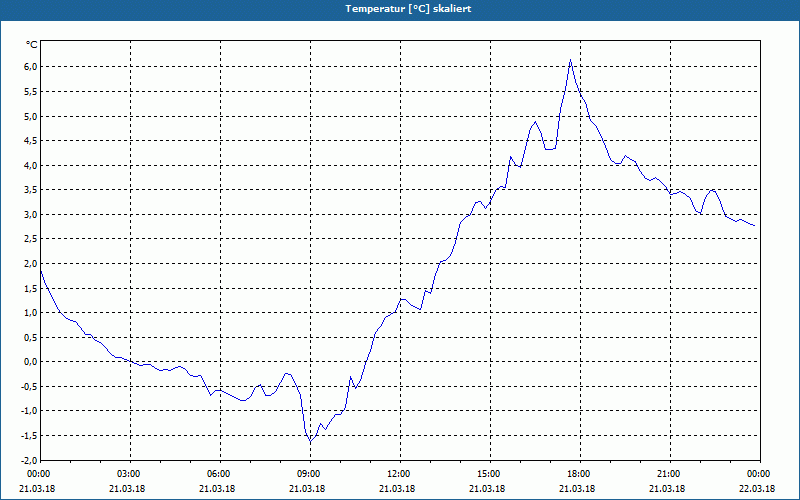Select the -1,5 y-axis value
The width and height of the screenshot is (800, 500).
(29, 436)
